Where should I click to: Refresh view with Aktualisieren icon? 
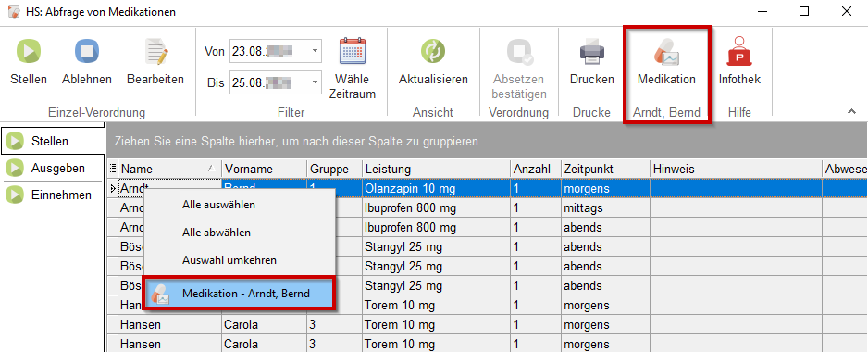[x=433, y=52]
